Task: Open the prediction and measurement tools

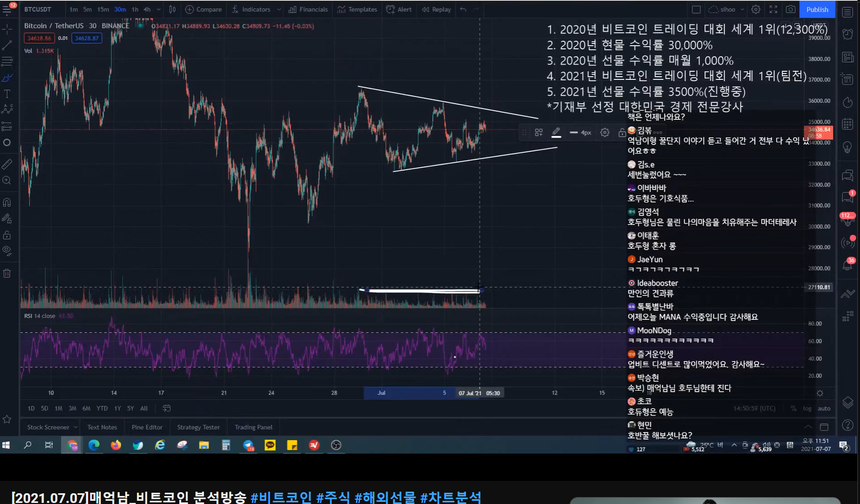Action: pyautogui.click(x=7, y=127)
